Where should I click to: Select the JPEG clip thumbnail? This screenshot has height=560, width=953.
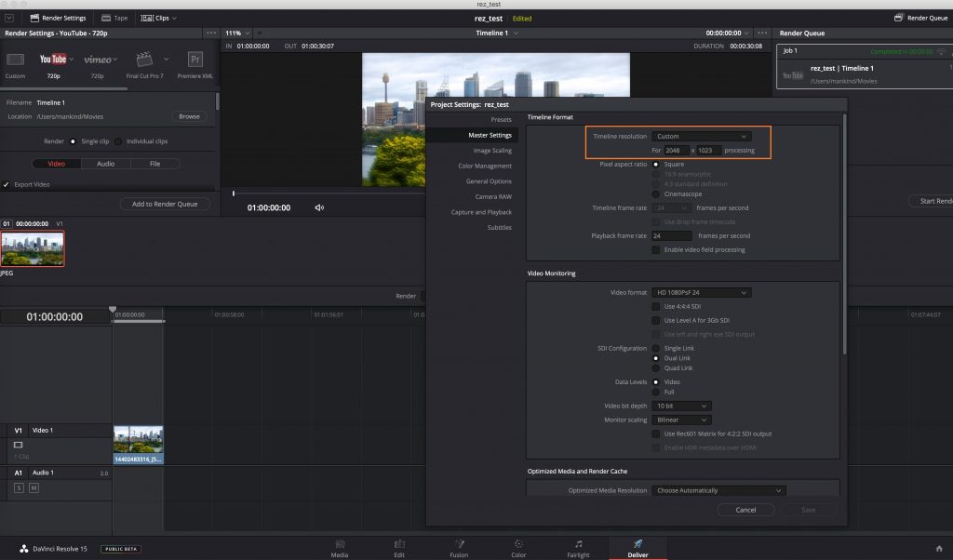click(x=33, y=249)
